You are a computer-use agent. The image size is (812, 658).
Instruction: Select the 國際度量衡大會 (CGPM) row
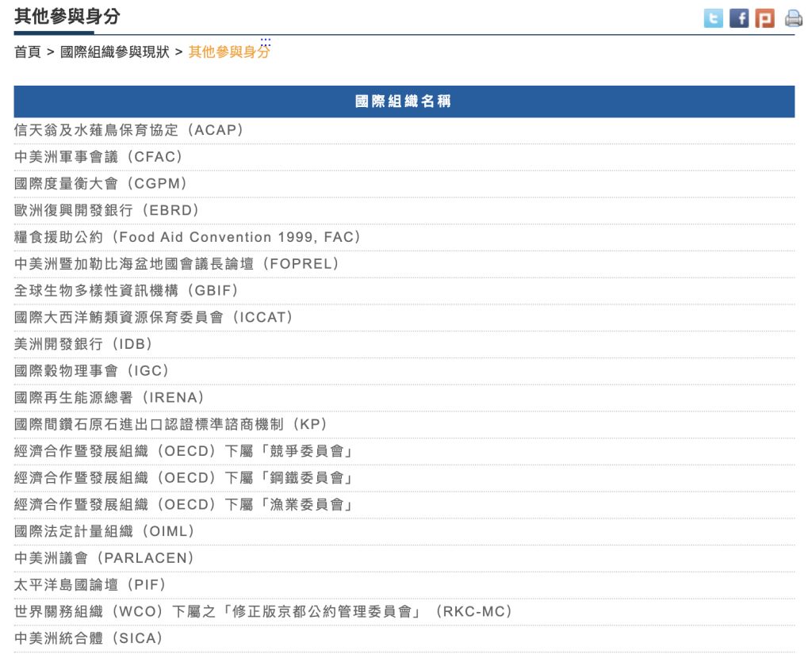coord(101,184)
